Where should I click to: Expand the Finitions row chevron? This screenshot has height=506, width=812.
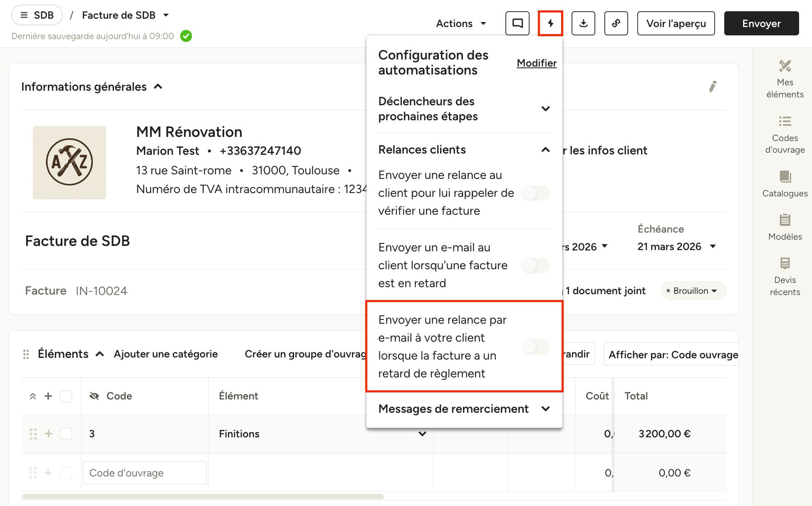point(422,434)
